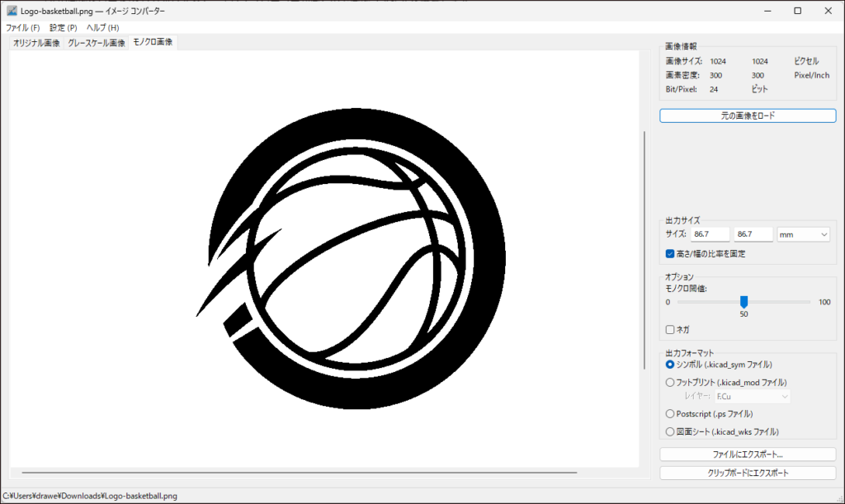Viewport: 845px width, 504px height.
Task: Click ファイルにエクスポート... button
Action: 748,455
